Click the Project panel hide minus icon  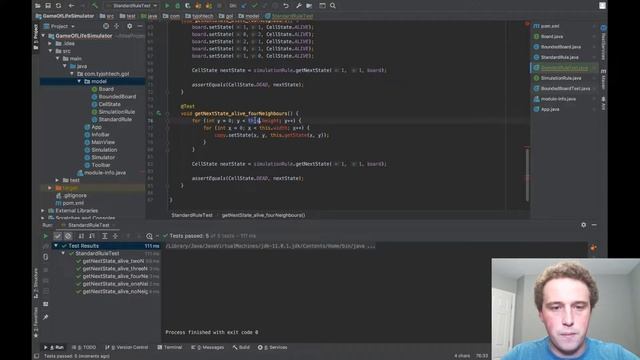[x=140, y=26]
